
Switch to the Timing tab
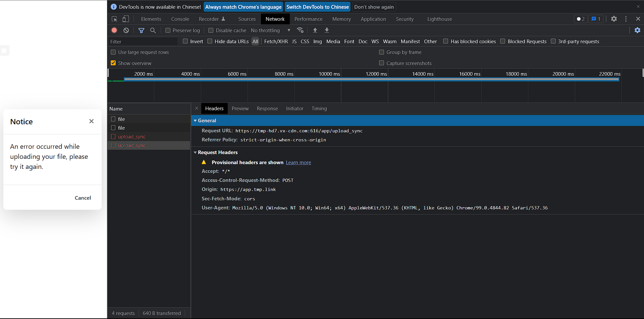[x=319, y=109]
